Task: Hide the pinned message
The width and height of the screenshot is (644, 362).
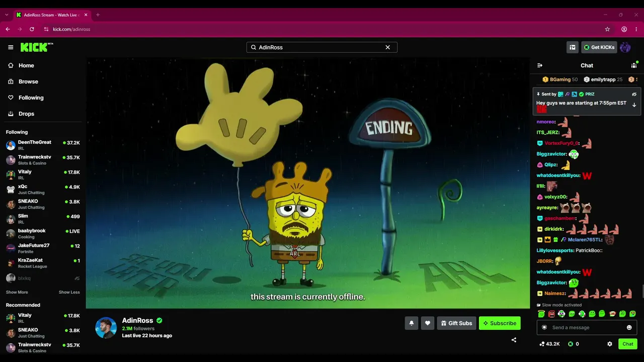Action: (634, 94)
